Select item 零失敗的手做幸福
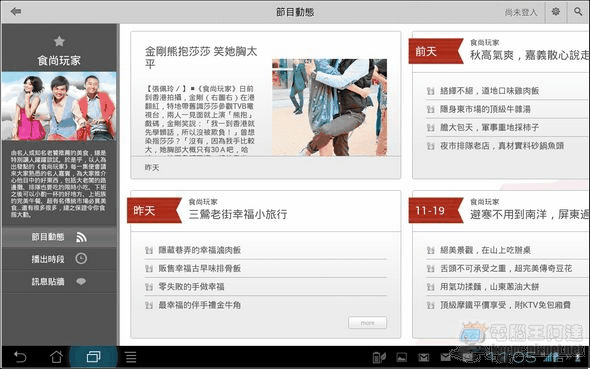Viewport: 590px width, 369px height. (191, 287)
